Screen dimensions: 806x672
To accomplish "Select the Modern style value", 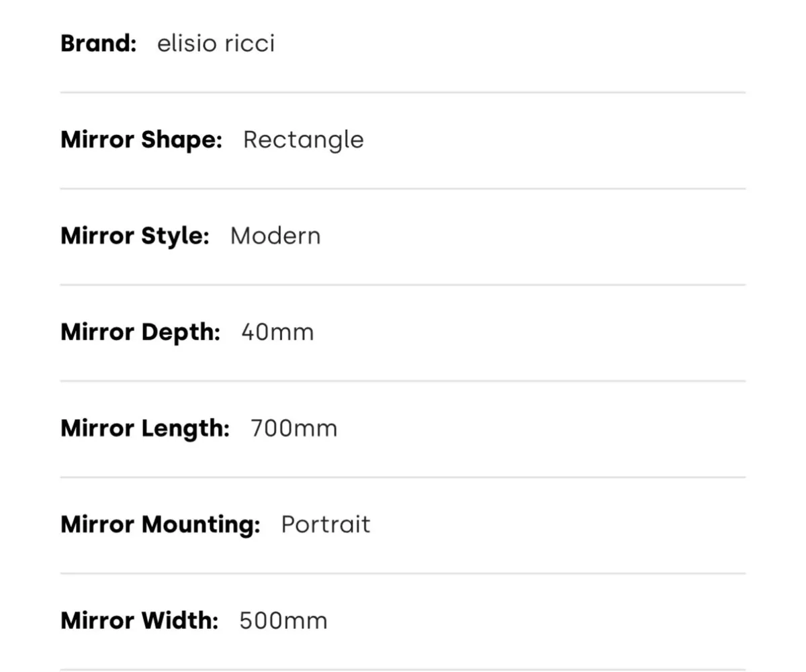I will tap(275, 236).
